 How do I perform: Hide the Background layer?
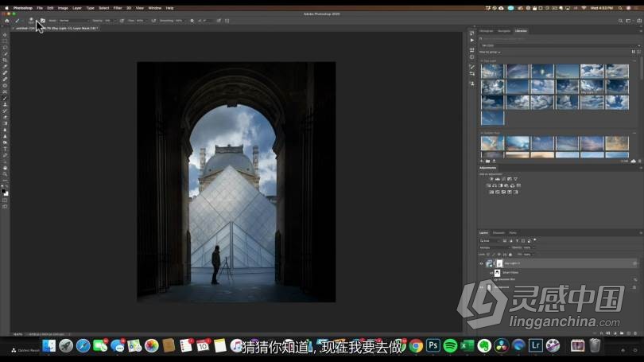[481, 287]
